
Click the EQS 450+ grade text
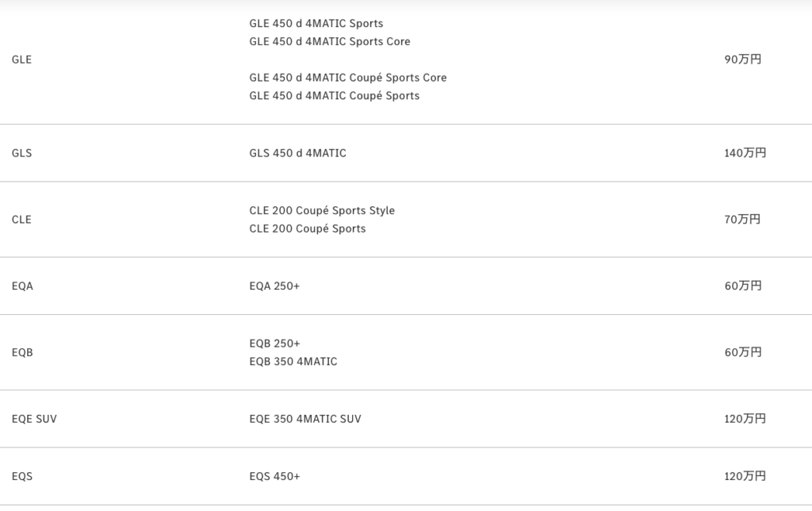pos(274,477)
